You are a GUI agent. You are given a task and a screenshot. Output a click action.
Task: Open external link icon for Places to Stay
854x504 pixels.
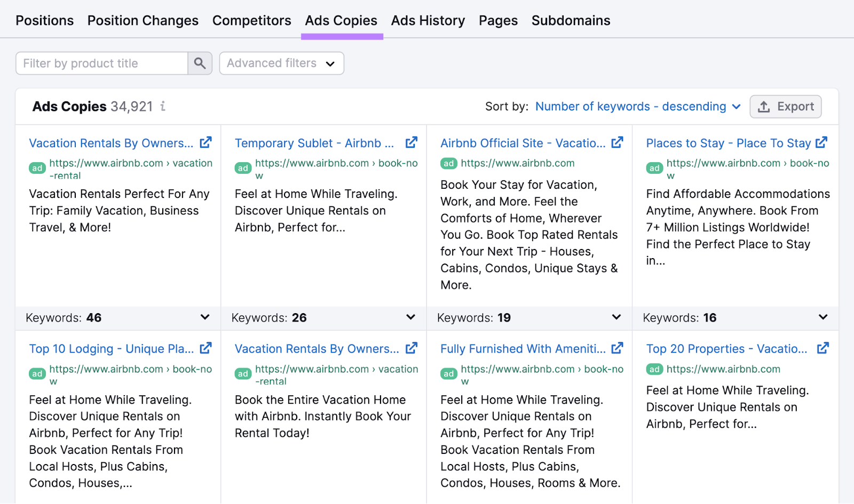[x=821, y=142]
